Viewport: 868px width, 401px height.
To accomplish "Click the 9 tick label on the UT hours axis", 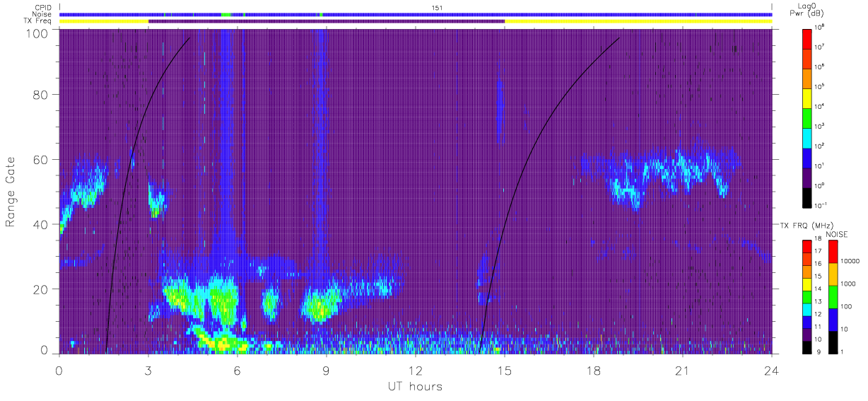I will (327, 371).
